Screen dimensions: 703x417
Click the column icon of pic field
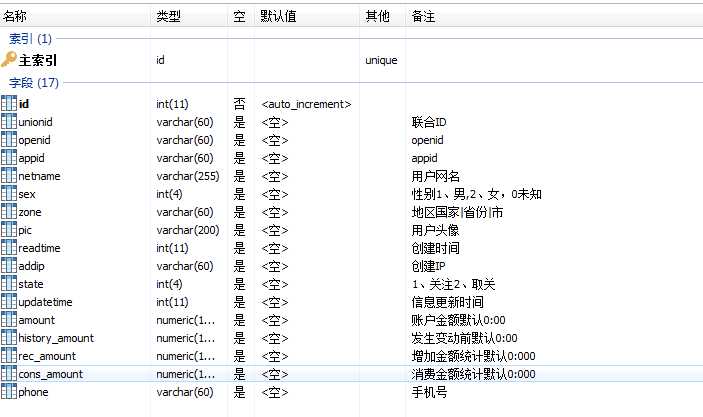coord(9,230)
